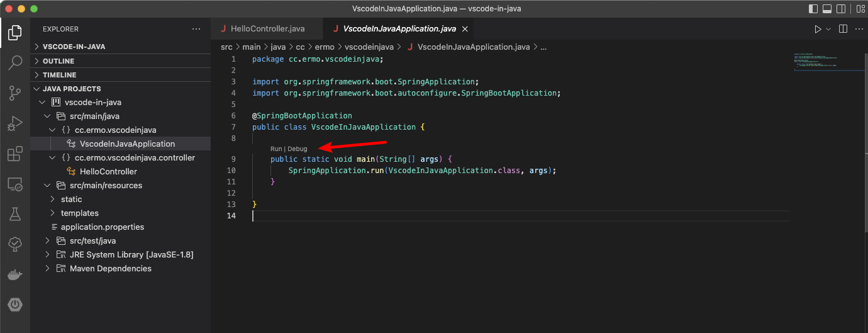
Task: Switch to the HelloController.java tab
Action: (x=267, y=29)
